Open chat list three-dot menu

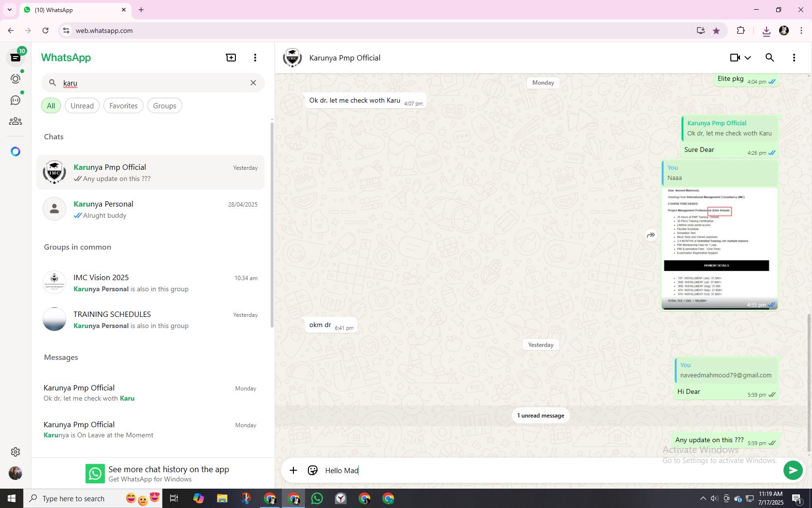click(255, 58)
